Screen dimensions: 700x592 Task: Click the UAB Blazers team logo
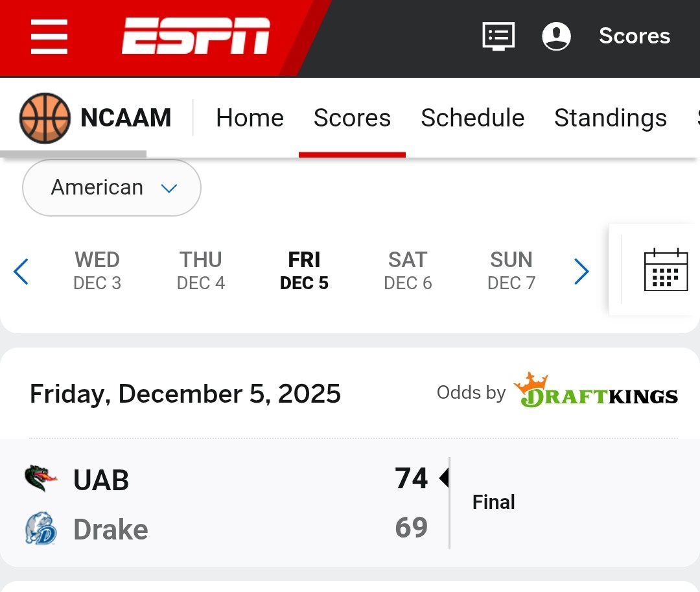40,479
